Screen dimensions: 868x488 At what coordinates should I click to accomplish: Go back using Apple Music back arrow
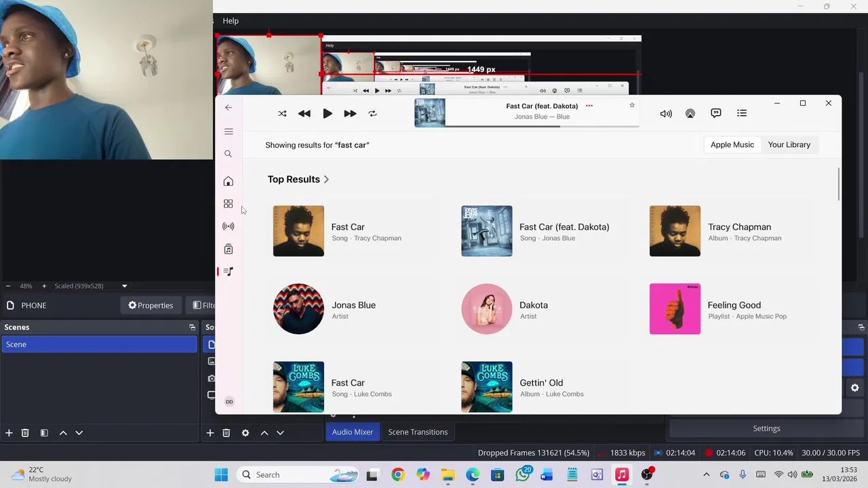[x=229, y=108]
